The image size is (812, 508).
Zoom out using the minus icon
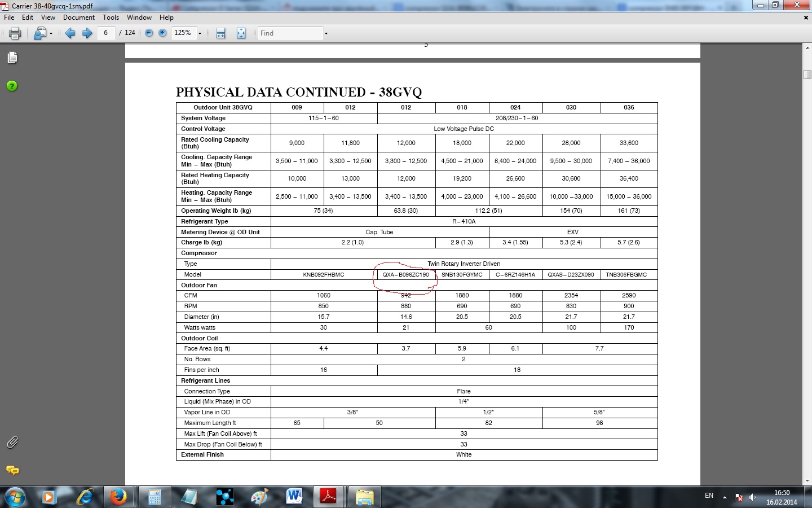coord(149,33)
